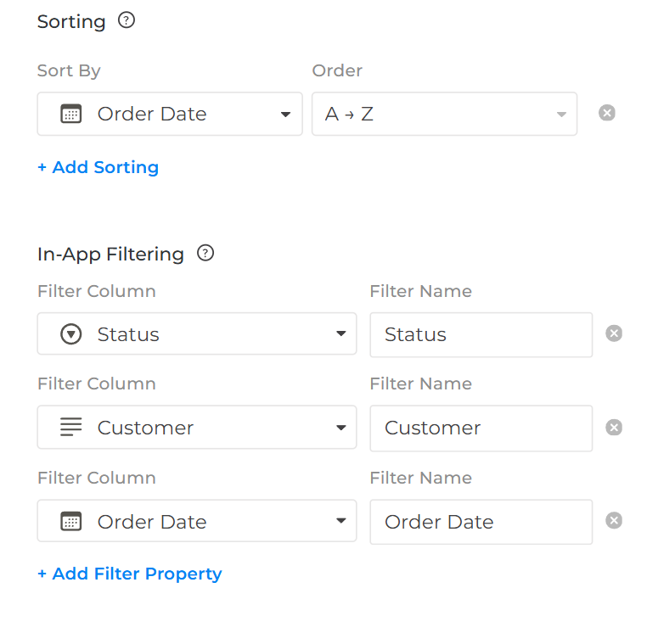This screenshot has height=644, width=647.
Task: Click the Status dropdown type icon
Action: coord(71,334)
